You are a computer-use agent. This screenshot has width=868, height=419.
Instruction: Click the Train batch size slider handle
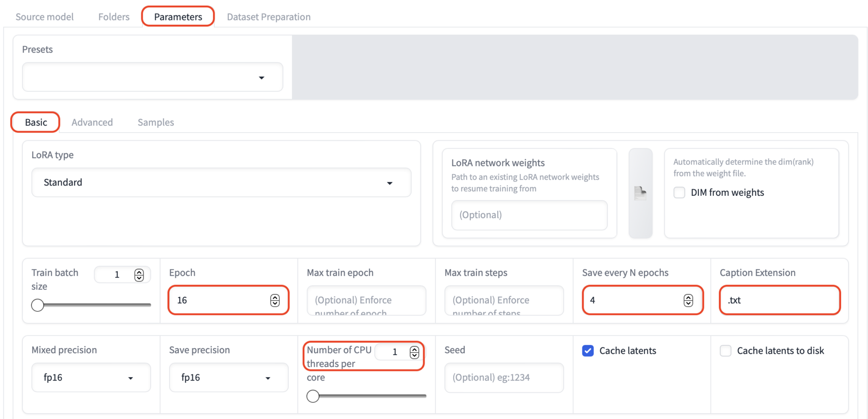coord(38,305)
